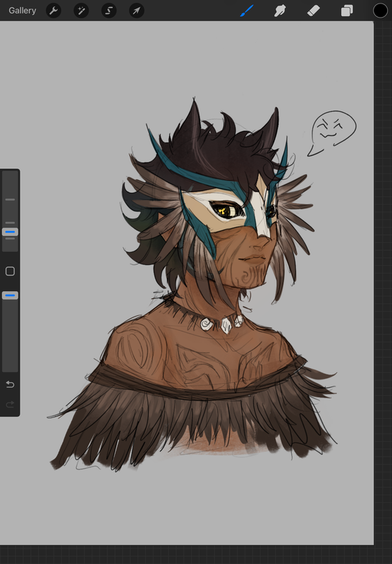The height and width of the screenshot is (564, 392).
Task: Select the Paint brush tool
Action: pyautogui.click(x=247, y=11)
